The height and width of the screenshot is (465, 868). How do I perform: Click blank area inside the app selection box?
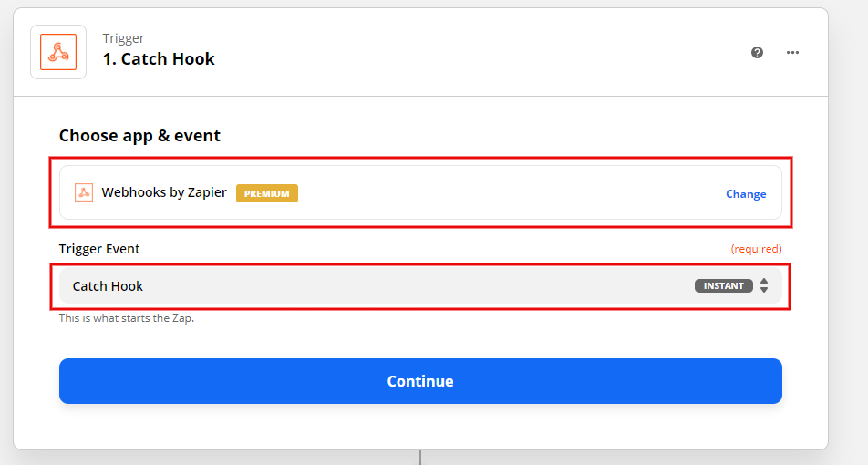pos(501,193)
